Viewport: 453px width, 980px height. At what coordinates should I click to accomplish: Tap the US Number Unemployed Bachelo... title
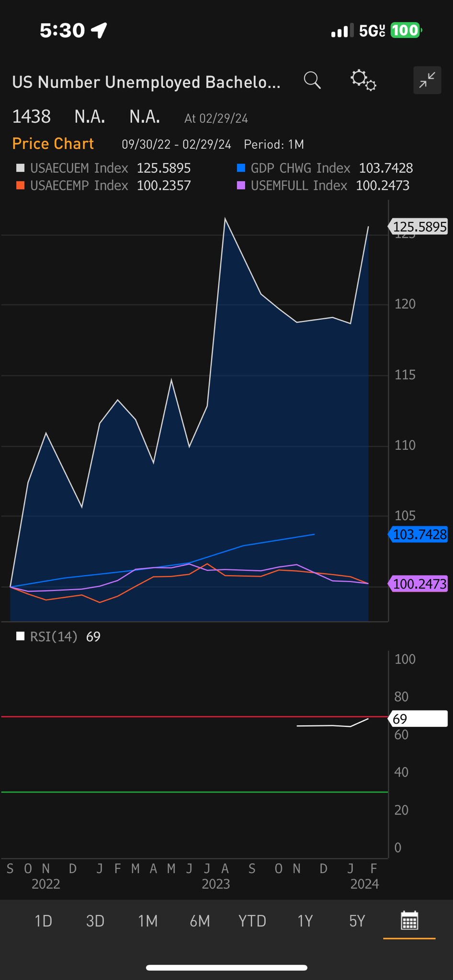coord(146,82)
